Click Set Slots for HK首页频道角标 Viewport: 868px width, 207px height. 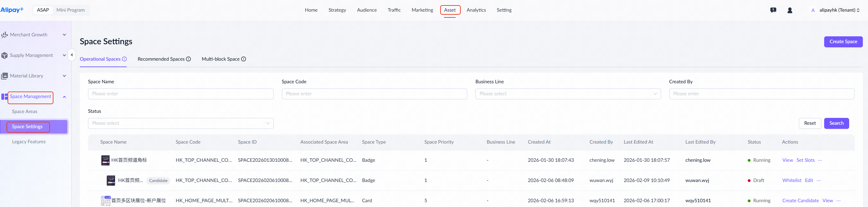pyautogui.click(x=805, y=160)
